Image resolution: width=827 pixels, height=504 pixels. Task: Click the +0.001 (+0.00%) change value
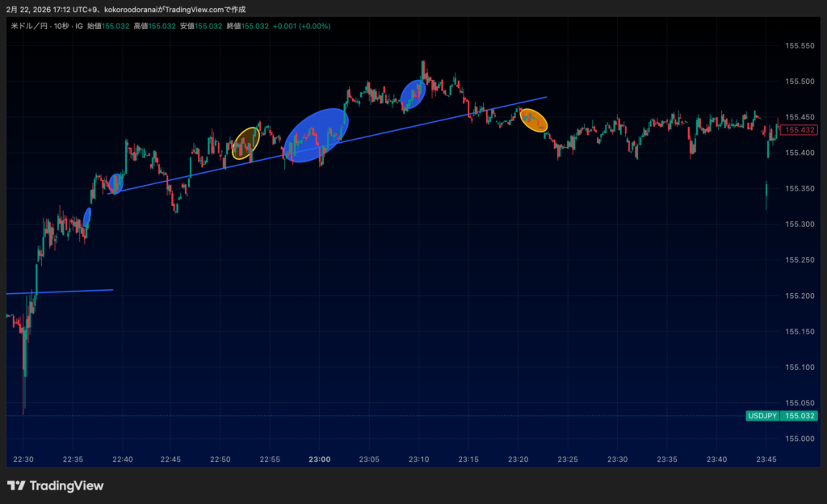(x=301, y=26)
